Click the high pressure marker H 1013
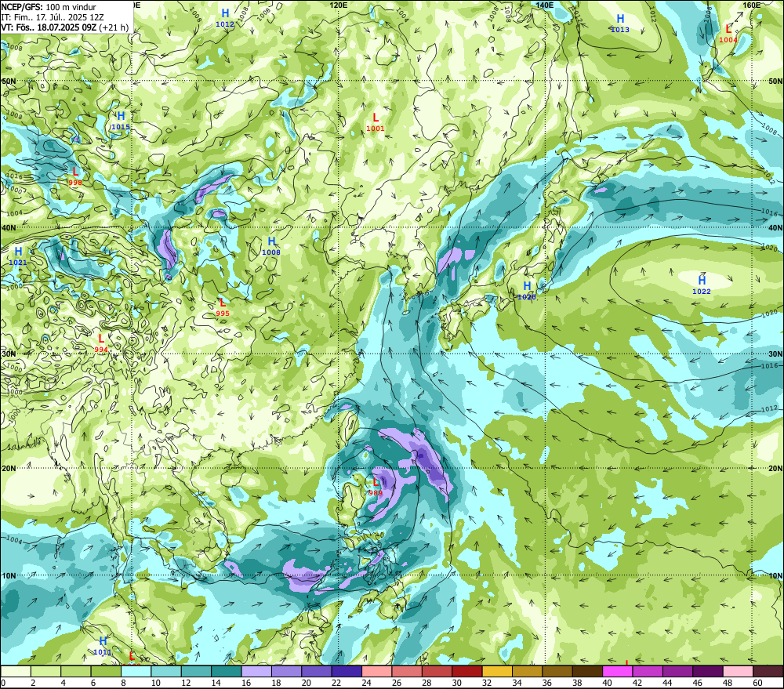Image resolution: width=784 pixels, height=689 pixels. click(x=620, y=23)
